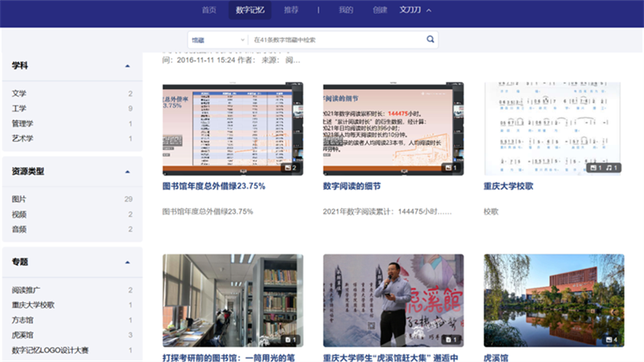
Task: Click image count badge on 虎溪馆 pond thumbnail
Action: click(612, 339)
